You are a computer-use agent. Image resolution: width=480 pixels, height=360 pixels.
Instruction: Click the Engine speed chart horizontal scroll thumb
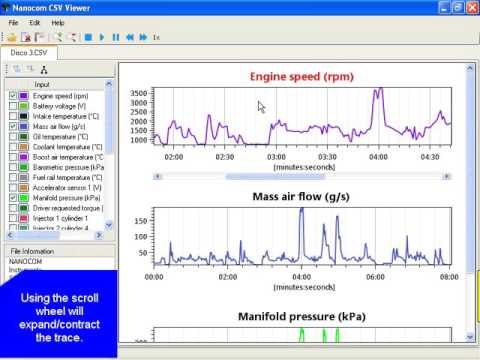point(275,176)
